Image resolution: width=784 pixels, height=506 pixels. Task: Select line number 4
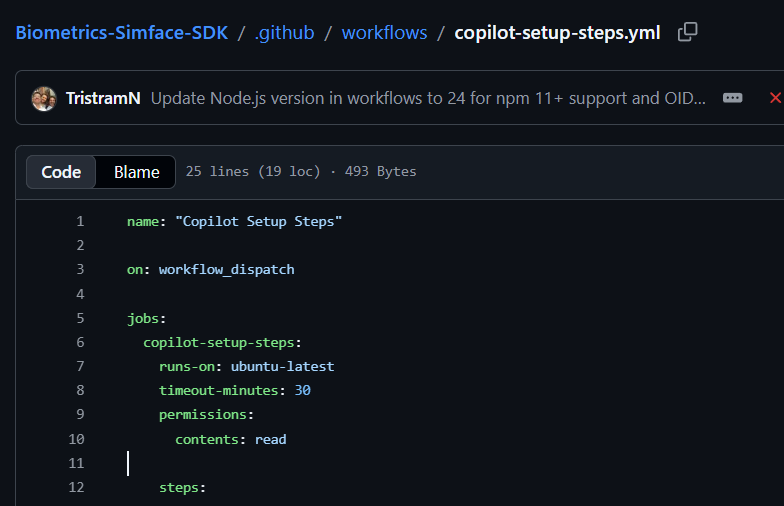pyautogui.click(x=80, y=294)
